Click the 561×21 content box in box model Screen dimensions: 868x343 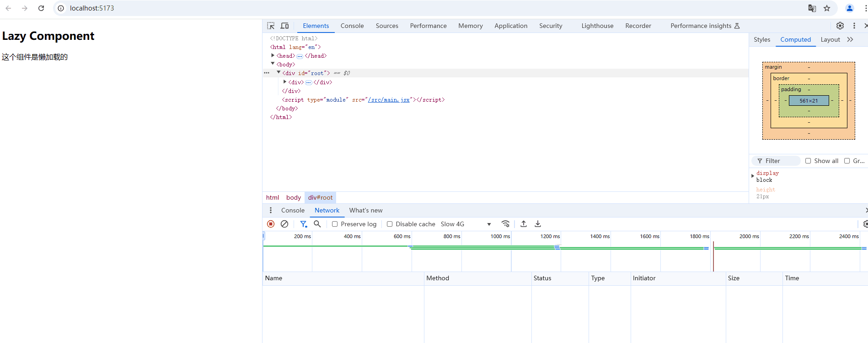809,101
